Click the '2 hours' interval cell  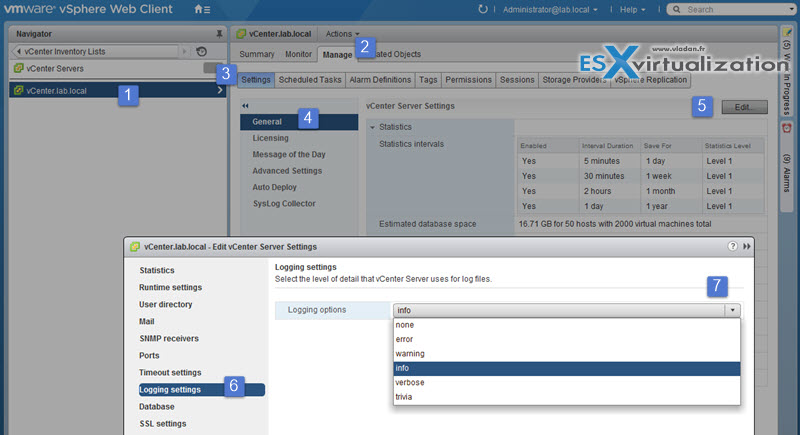(609, 191)
